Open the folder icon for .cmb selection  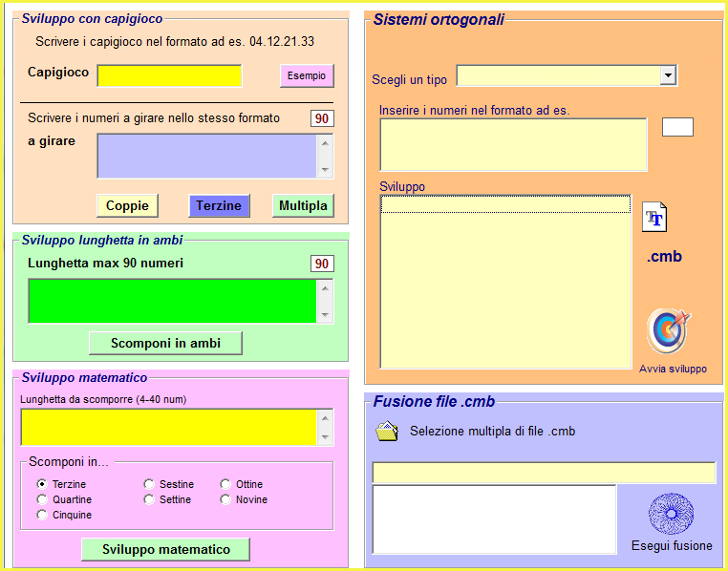(x=387, y=431)
